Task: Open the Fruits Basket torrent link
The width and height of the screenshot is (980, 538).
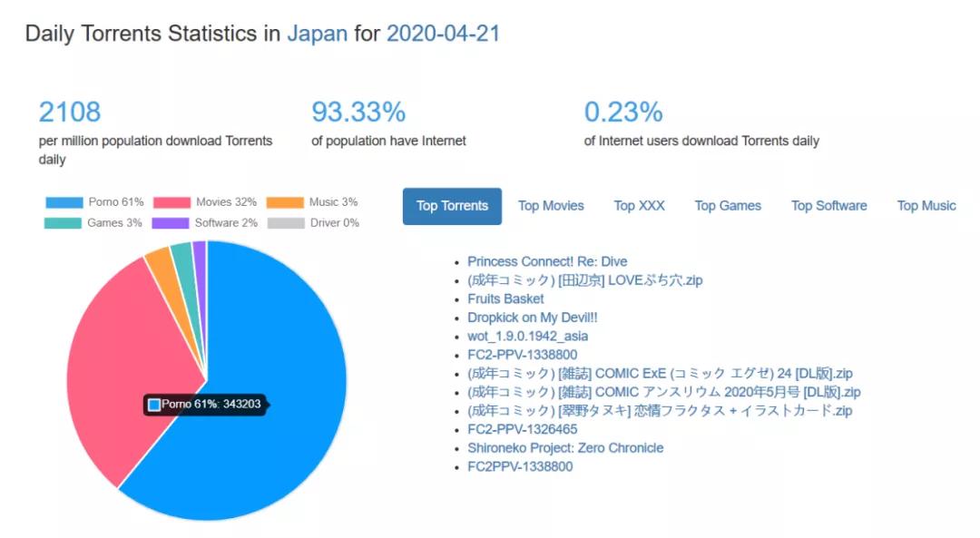Action: pos(505,299)
